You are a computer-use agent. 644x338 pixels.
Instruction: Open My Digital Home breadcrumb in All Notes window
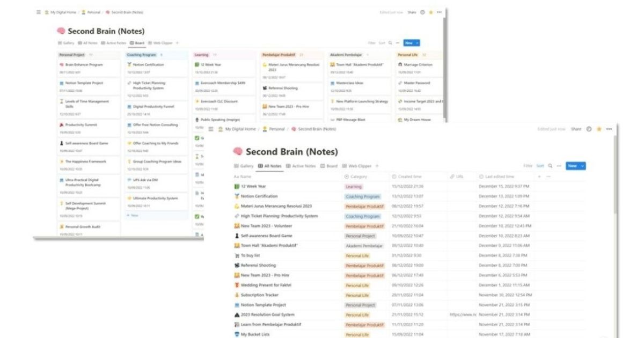(237, 129)
